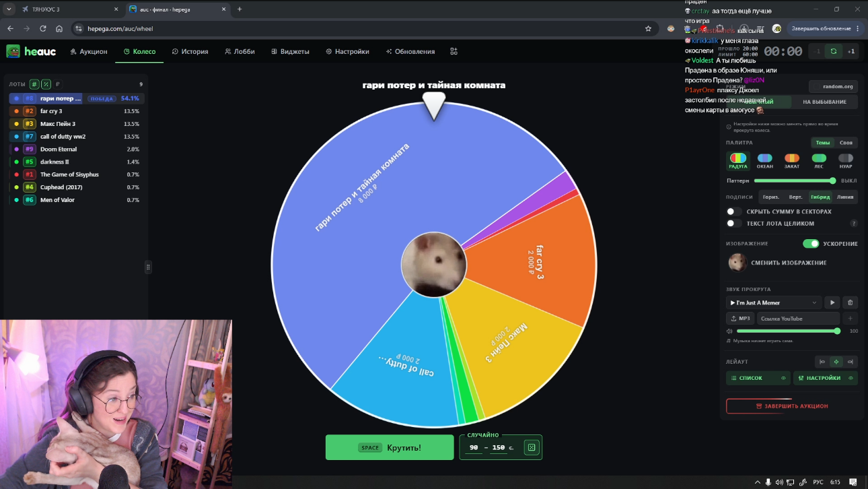Click Завершить аукцион button
Screen dimensions: 868x489
click(x=792, y=406)
